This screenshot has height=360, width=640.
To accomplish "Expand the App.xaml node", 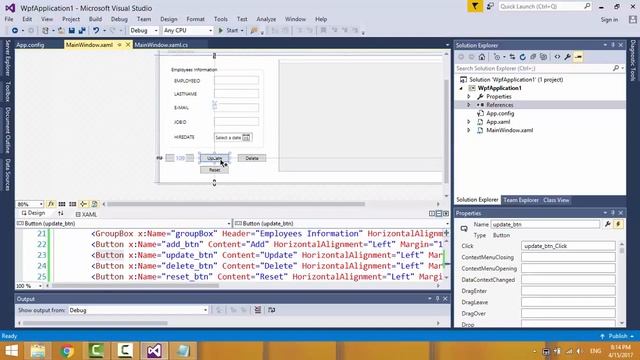I will [x=469, y=122].
